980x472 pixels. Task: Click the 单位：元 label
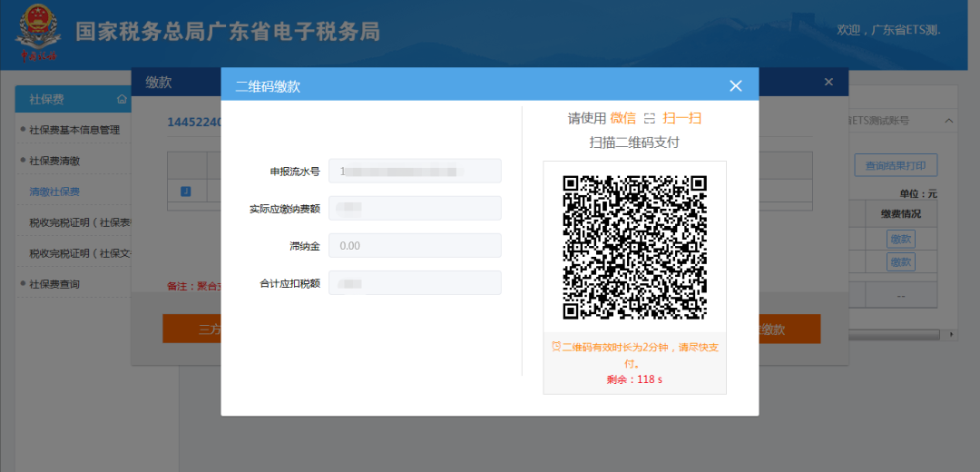click(918, 194)
